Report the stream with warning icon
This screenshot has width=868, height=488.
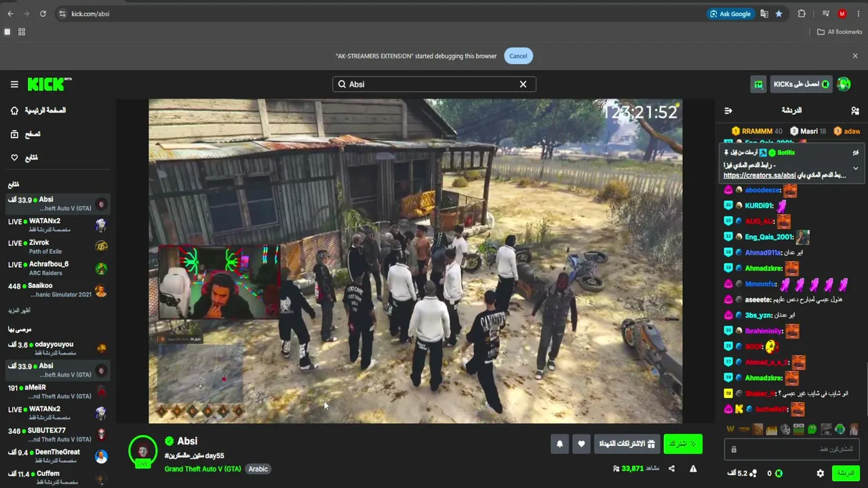pyautogui.click(x=693, y=468)
